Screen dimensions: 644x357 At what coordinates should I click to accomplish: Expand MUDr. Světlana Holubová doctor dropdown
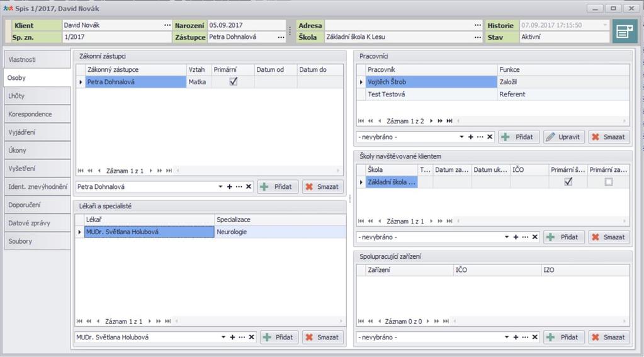coord(223,337)
